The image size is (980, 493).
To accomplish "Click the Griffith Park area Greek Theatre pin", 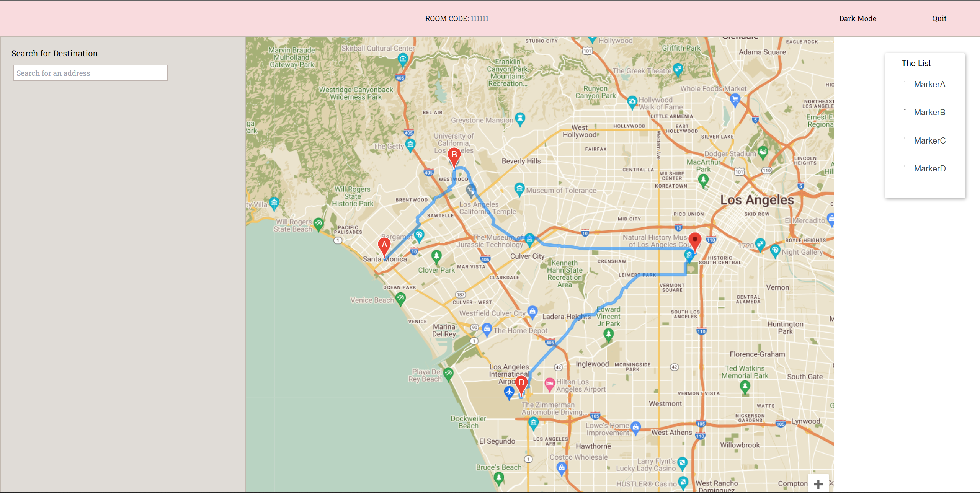I will point(678,69).
